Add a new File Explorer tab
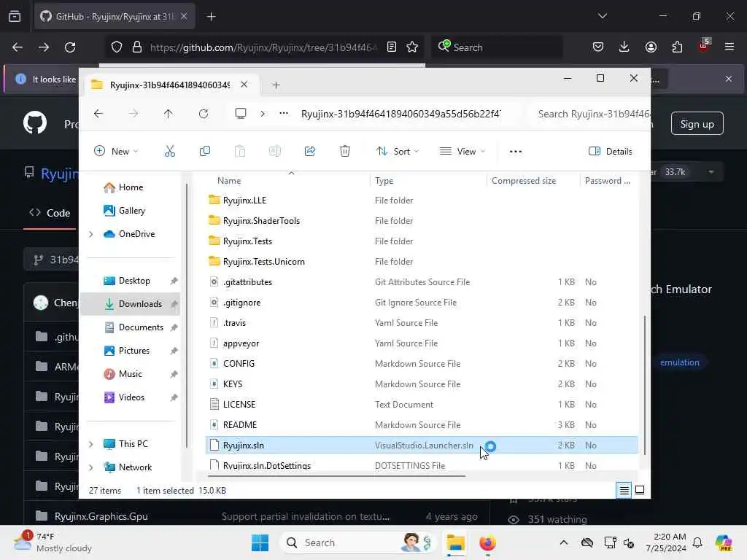This screenshot has height=560, width=747. (276, 85)
